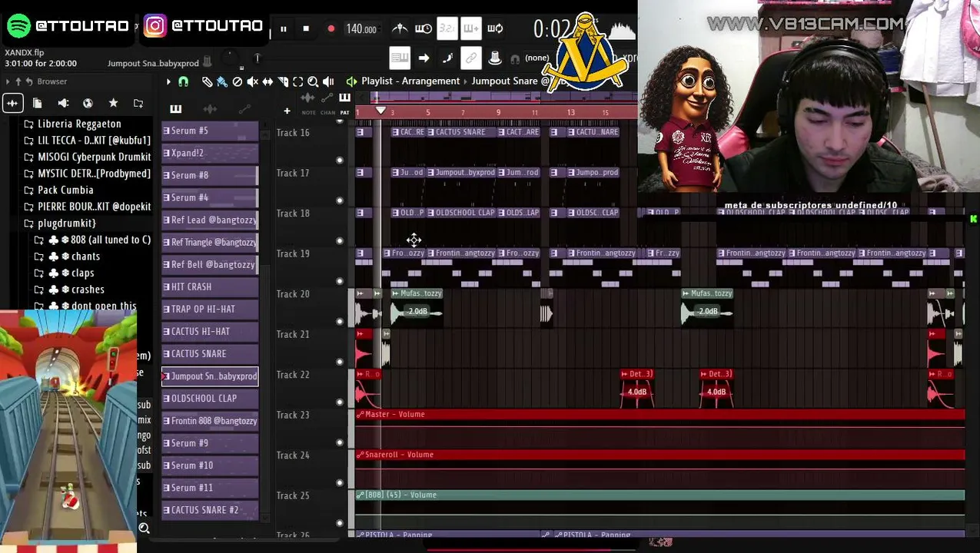Image resolution: width=980 pixels, height=553 pixels.
Task: Open the Browser online globe tab
Action: point(88,103)
